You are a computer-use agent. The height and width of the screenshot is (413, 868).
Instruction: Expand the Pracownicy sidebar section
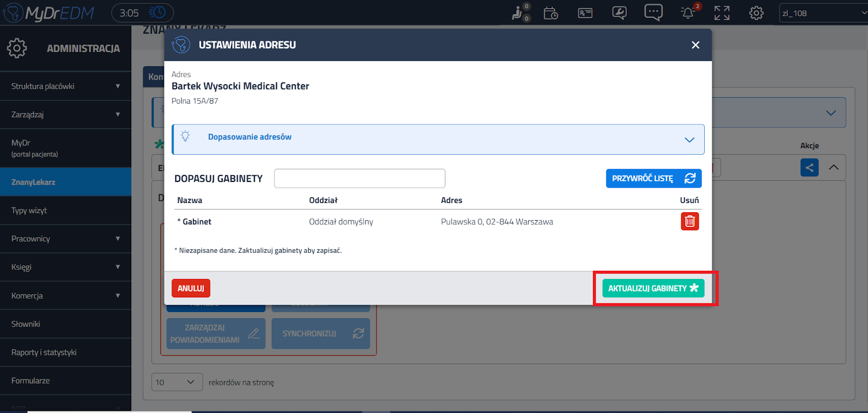point(65,239)
